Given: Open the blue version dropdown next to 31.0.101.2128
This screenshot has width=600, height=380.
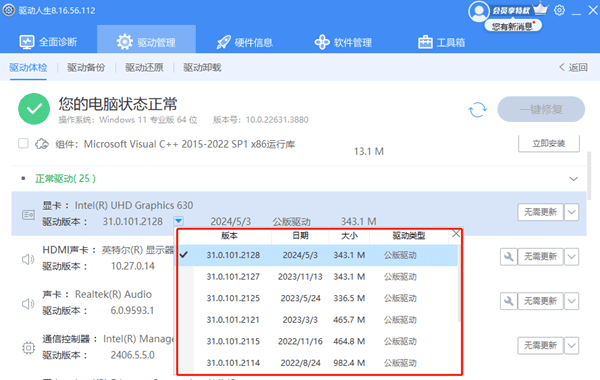Looking at the screenshot, I should coord(178,221).
